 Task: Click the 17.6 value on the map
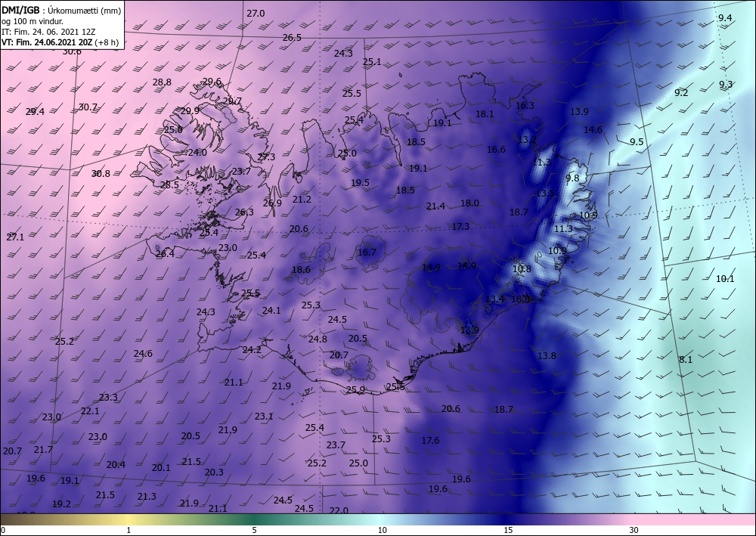[430, 440]
